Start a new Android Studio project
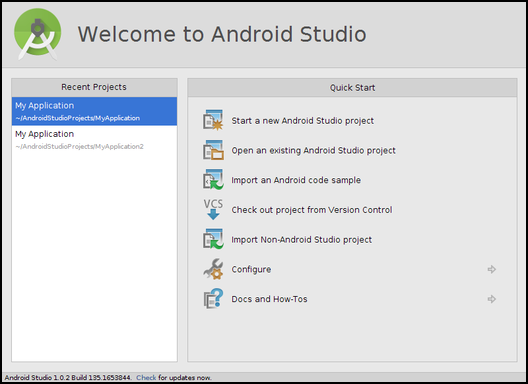 302,121
